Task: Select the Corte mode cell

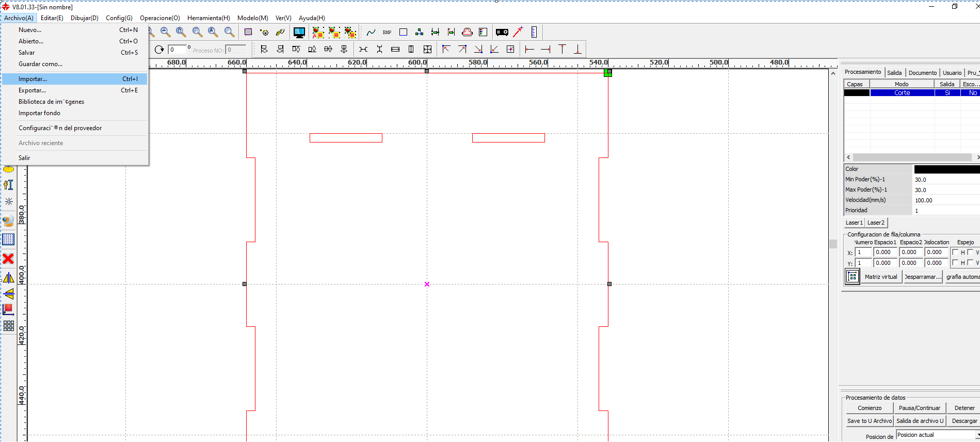Action: [902, 93]
